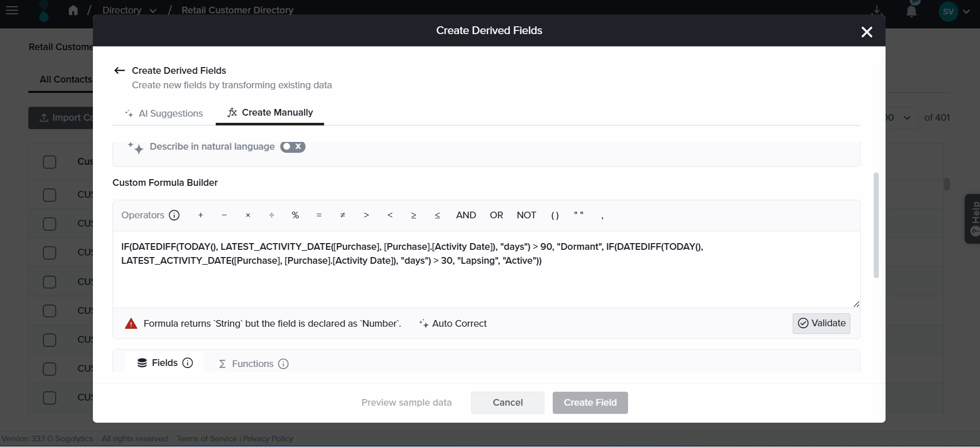This screenshot has height=447, width=980.
Task: Open the hamburger menu in the background page
Action: point(12,10)
